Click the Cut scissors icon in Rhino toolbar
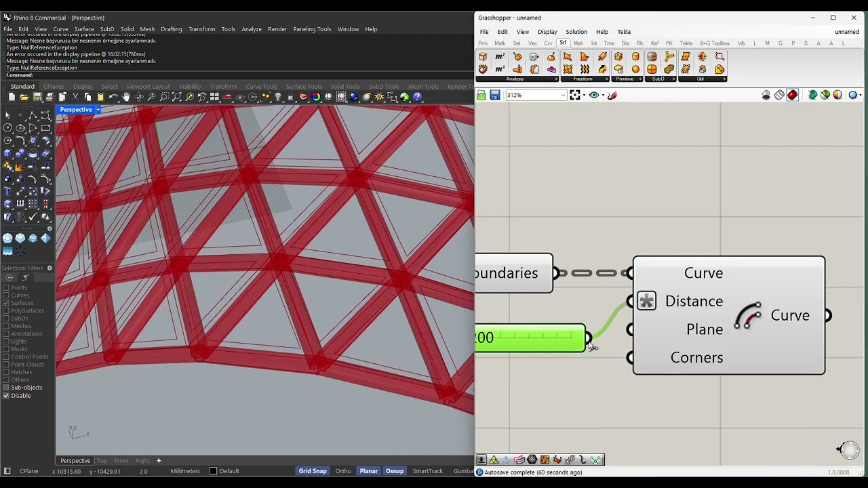 click(75, 97)
